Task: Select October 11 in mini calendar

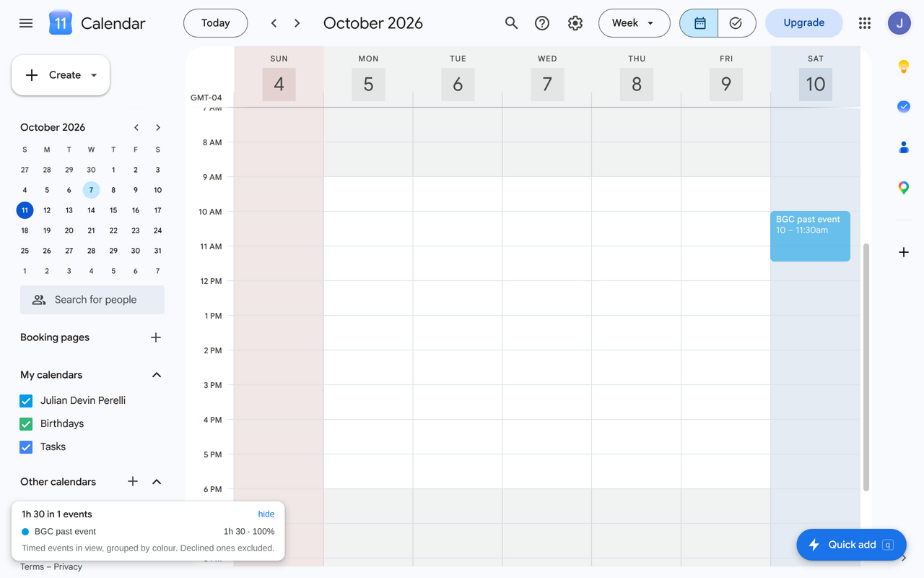Action: click(x=25, y=210)
